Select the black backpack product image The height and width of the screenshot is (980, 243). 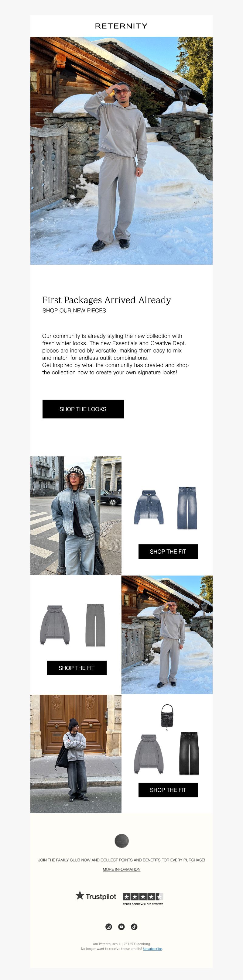[x=167, y=717]
